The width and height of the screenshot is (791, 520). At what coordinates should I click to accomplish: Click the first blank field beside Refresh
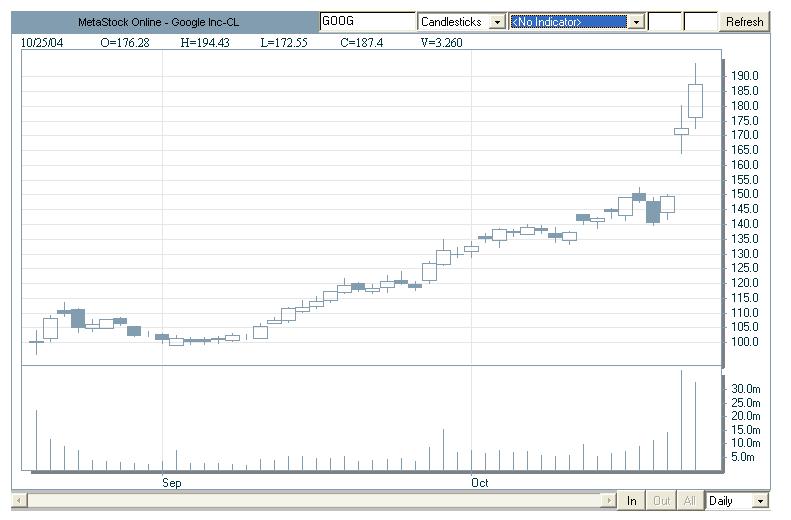(665, 22)
